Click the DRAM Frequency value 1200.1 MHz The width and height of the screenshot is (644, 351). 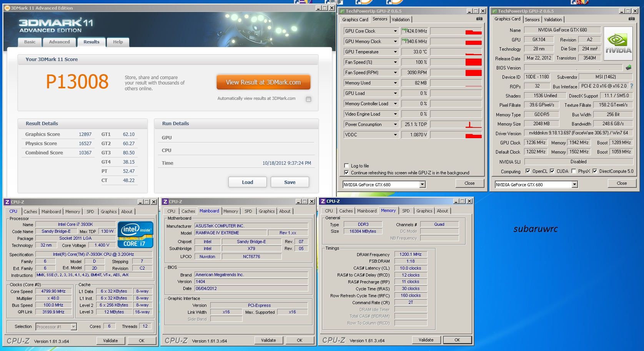point(410,254)
